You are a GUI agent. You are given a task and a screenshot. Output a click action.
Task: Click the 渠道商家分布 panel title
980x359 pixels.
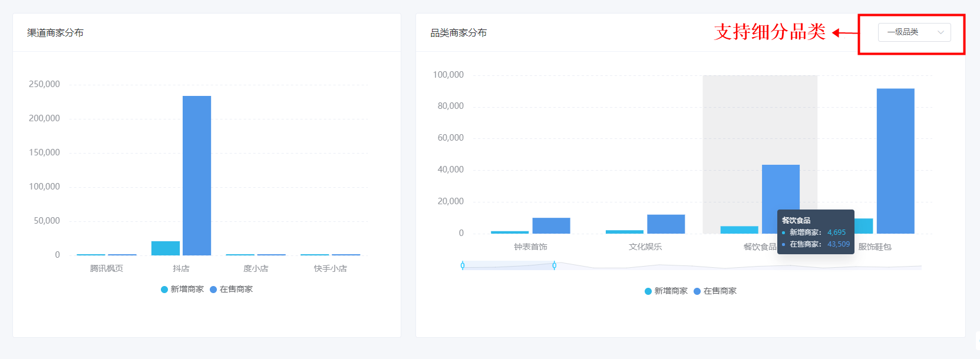pos(55,33)
